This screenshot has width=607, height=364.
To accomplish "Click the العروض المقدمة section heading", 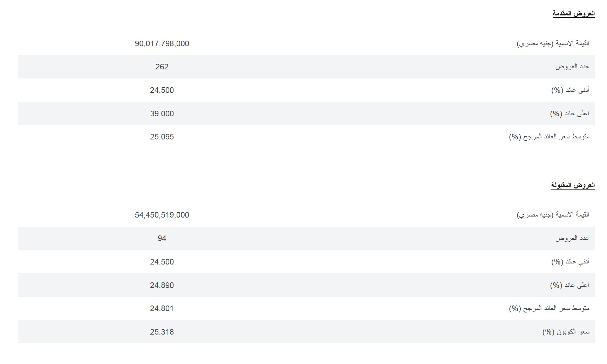I will (573, 14).
